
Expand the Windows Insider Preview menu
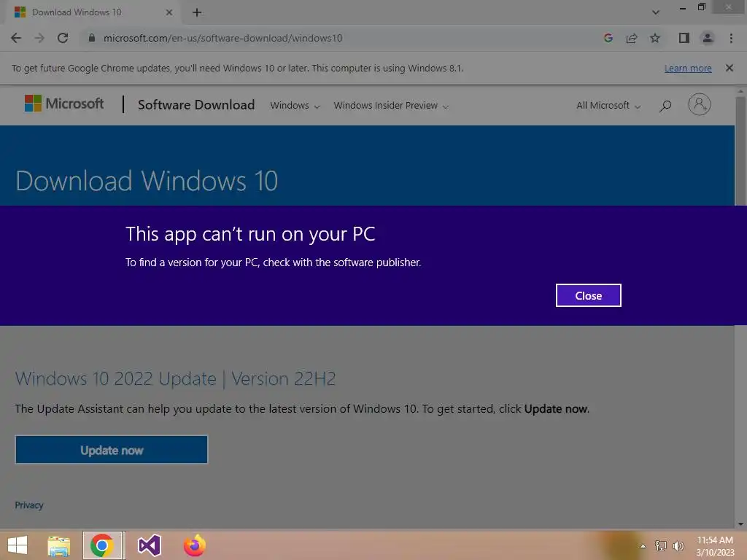point(391,105)
